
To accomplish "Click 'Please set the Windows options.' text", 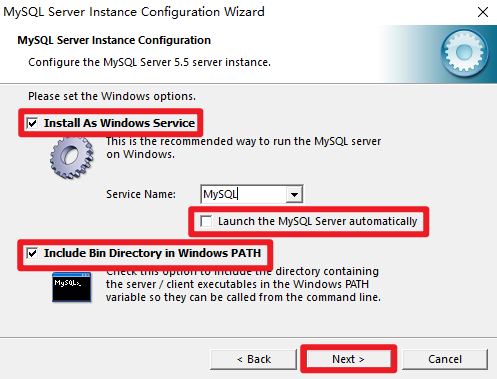I will coord(112,96).
